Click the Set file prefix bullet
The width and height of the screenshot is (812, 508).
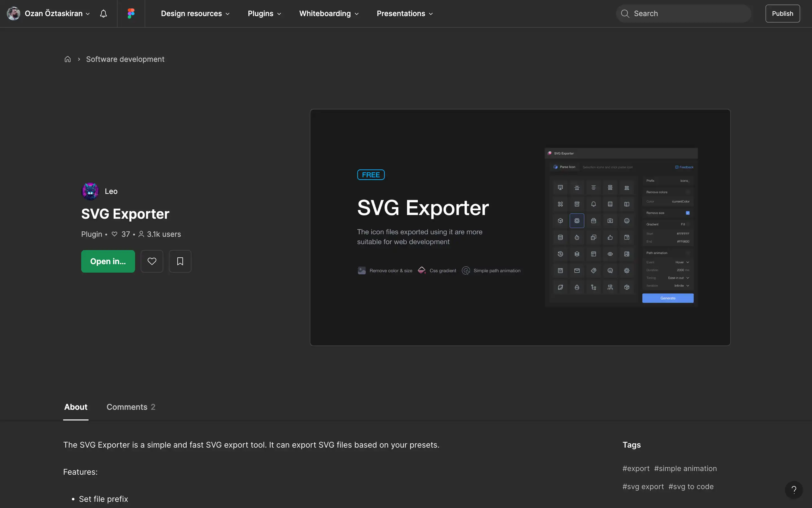(x=103, y=499)
